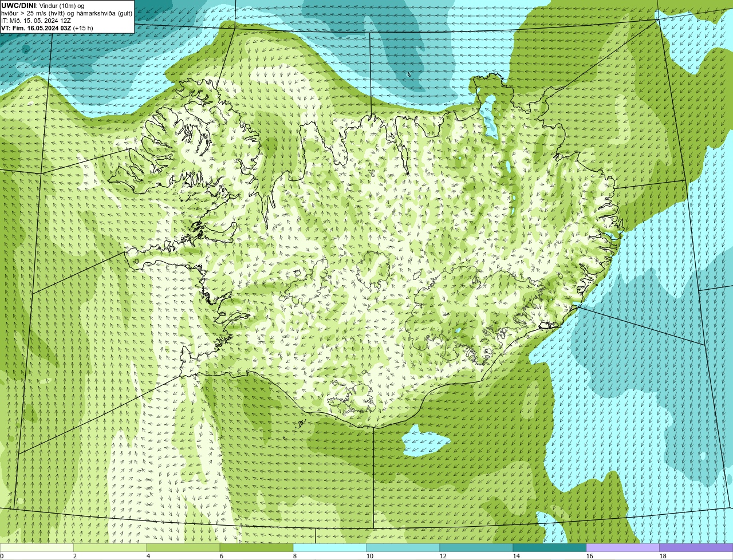Click the 0–2 m/s pale yellow legend swatch

[x=37, y=547]
